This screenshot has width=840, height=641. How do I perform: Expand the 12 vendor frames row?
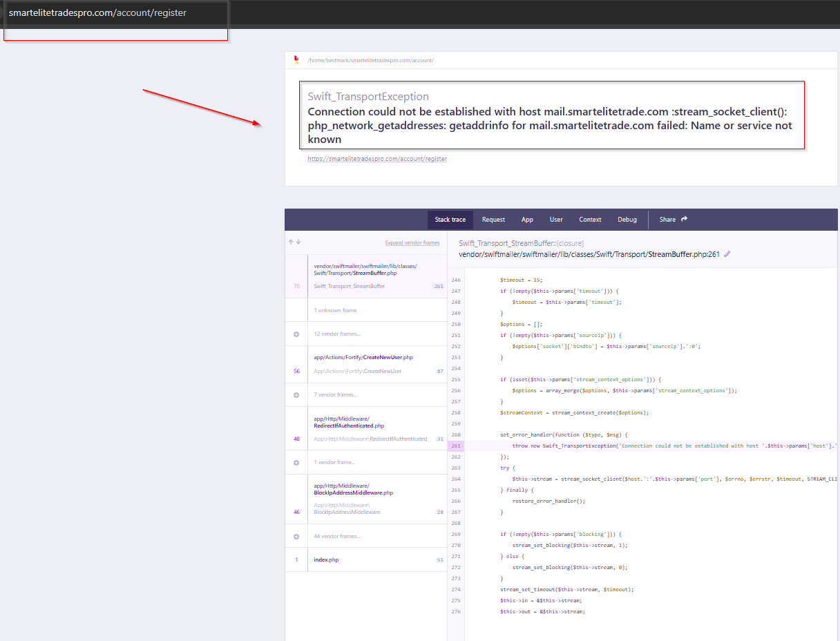click(x=366, y=334)
